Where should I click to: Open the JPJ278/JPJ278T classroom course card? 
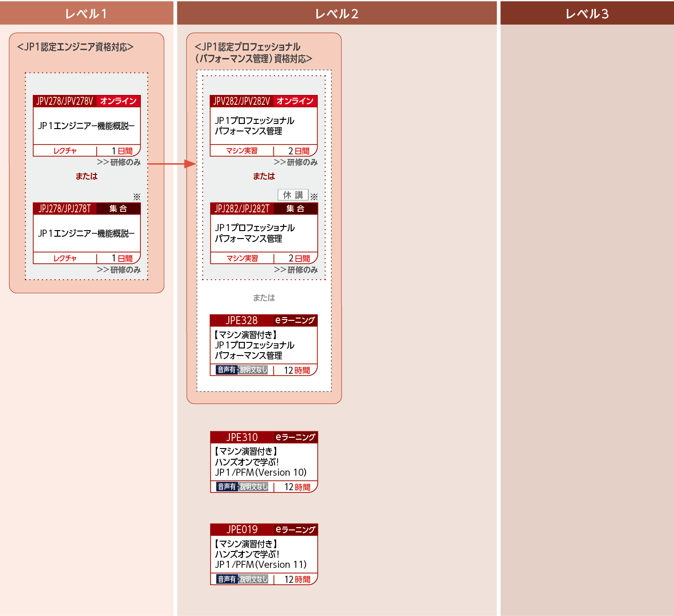point(87,233)
